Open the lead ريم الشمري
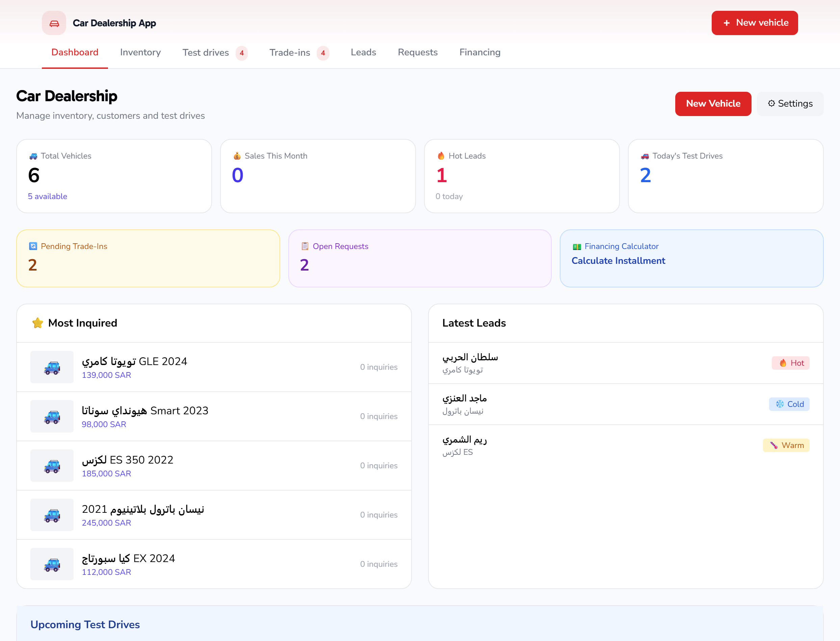 click(x=625, y=445)
